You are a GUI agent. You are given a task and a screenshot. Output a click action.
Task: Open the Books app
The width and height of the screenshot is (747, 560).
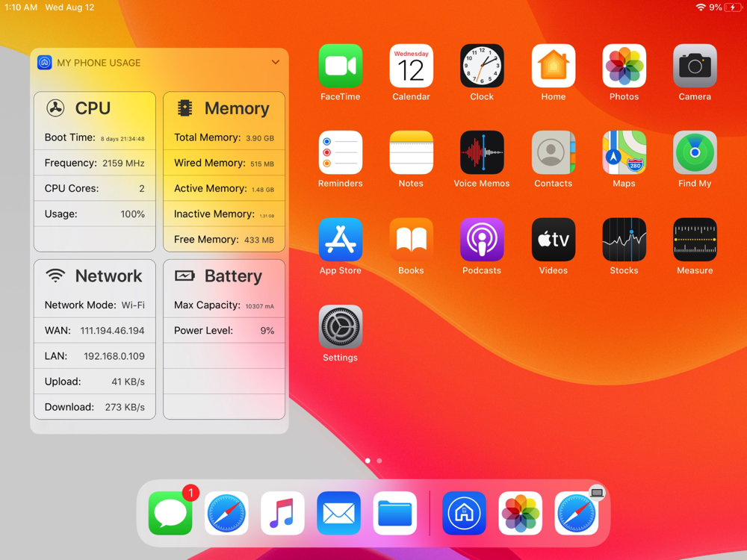pos(411,240)
